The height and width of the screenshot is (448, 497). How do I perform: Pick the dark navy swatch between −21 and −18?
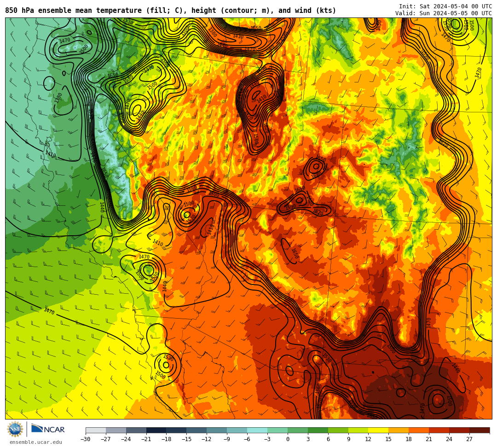click(156, 430)
